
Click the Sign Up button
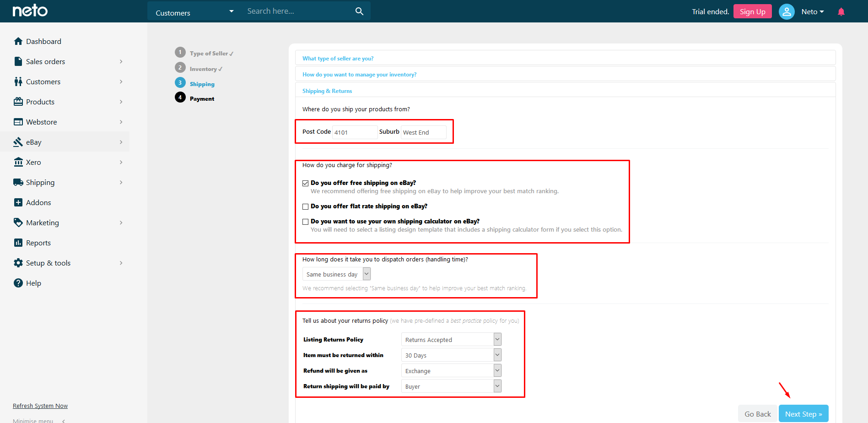[752, 11]
